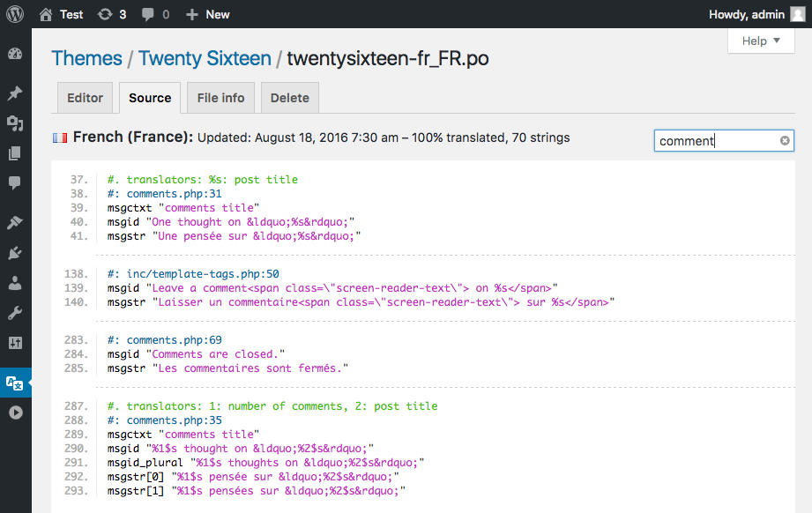
Task: Open the Plugins plug icon
Action: 14,254
